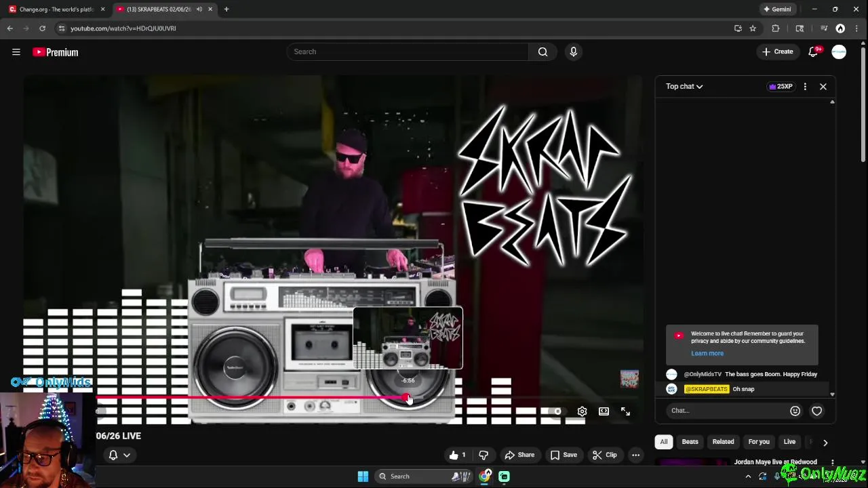Start voice search with microphone icon
This screenshot has height=488, width=868.
click(x=573, y=52)
